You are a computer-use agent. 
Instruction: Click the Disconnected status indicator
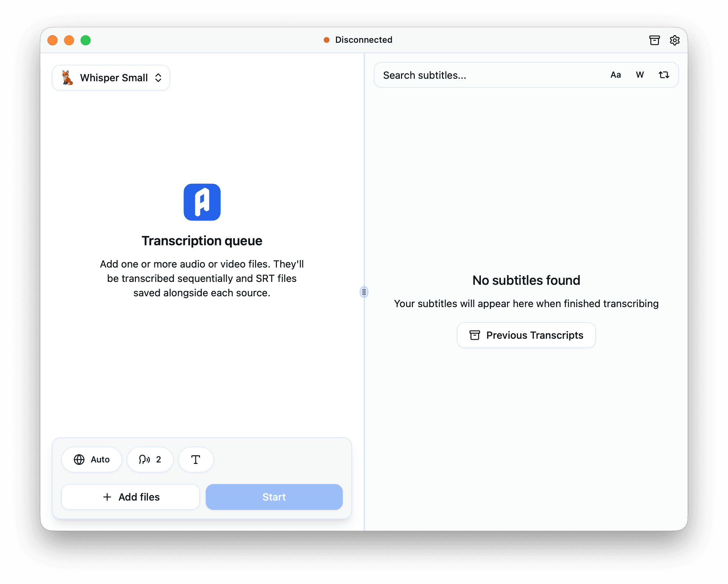[358, 40]
